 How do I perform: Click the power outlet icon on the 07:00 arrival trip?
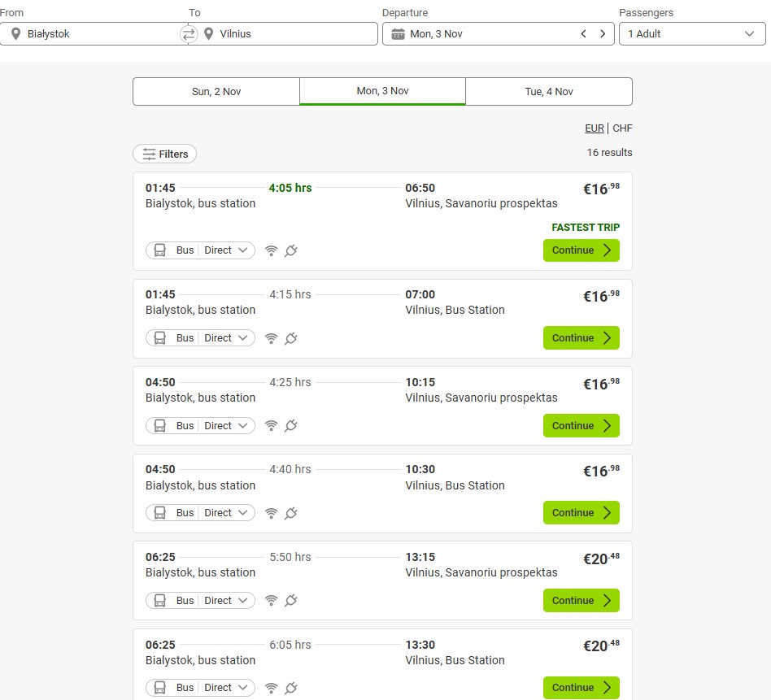290,338
